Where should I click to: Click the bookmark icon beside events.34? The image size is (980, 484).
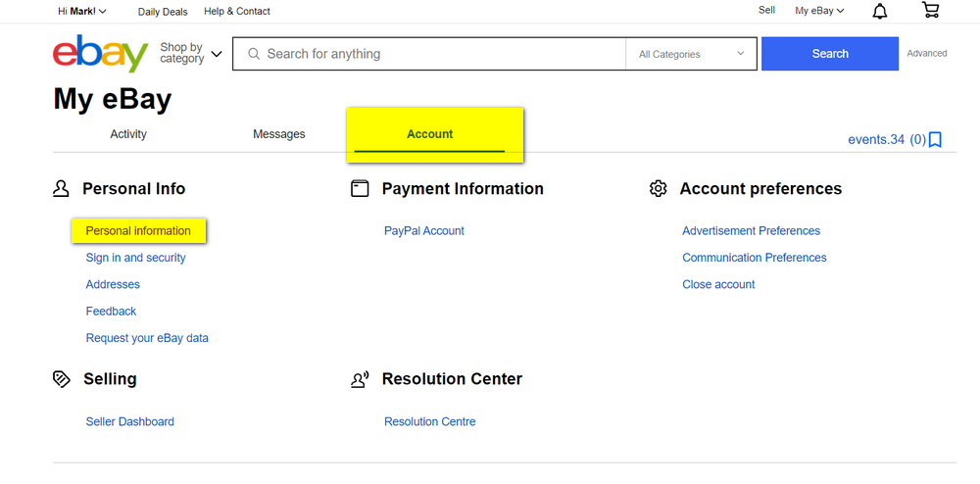[x=935, y=139]
